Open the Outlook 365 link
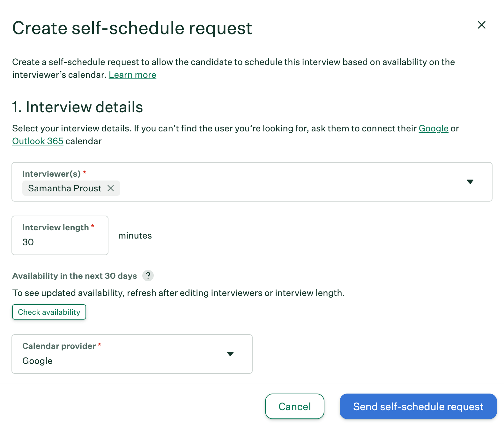The image size is (504, 428). point(37,141)
